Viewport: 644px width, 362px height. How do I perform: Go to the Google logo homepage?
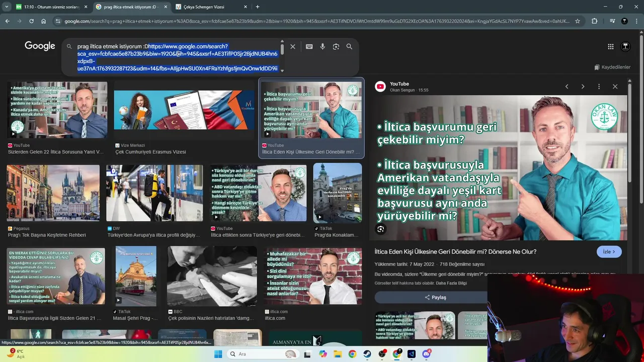[x=40, y=46]
